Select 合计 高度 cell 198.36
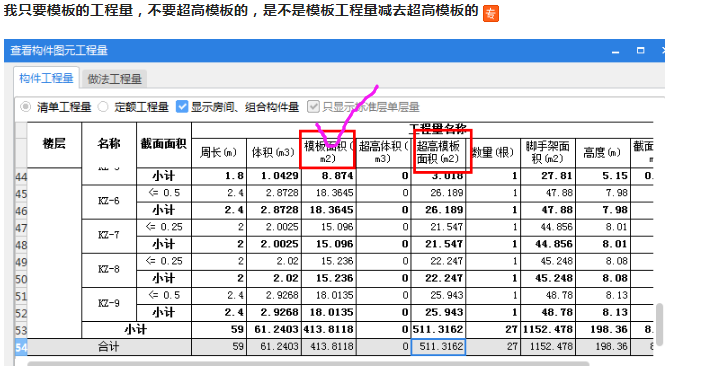The height and width of the screenshot is (366, 705). coord(603,347)
